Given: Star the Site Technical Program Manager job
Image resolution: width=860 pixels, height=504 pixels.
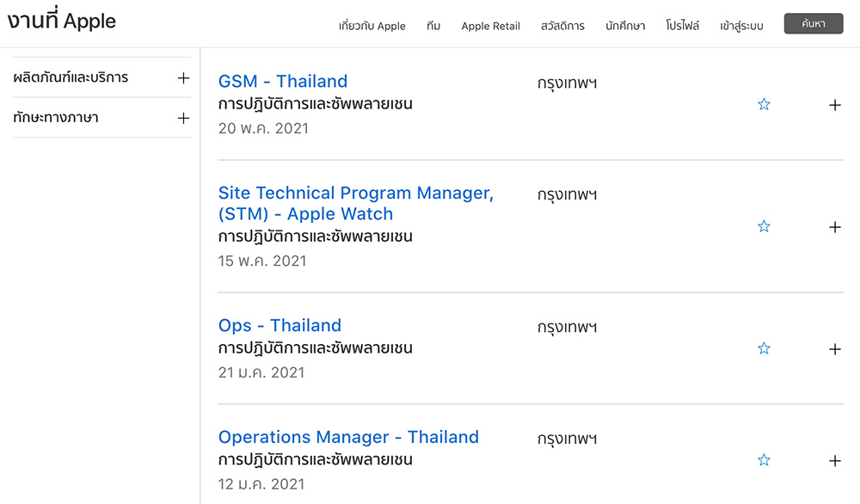Looking at the screenshot, I should pos(764,227).
